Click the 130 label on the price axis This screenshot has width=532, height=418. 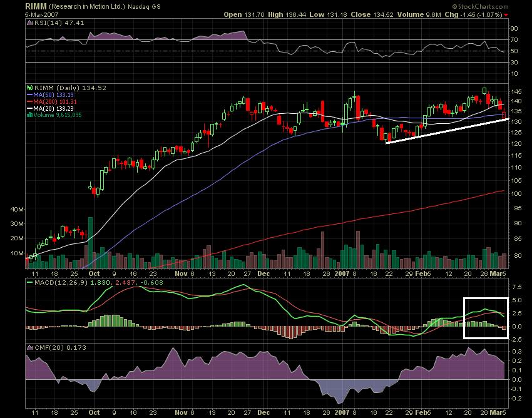(516, 122)
